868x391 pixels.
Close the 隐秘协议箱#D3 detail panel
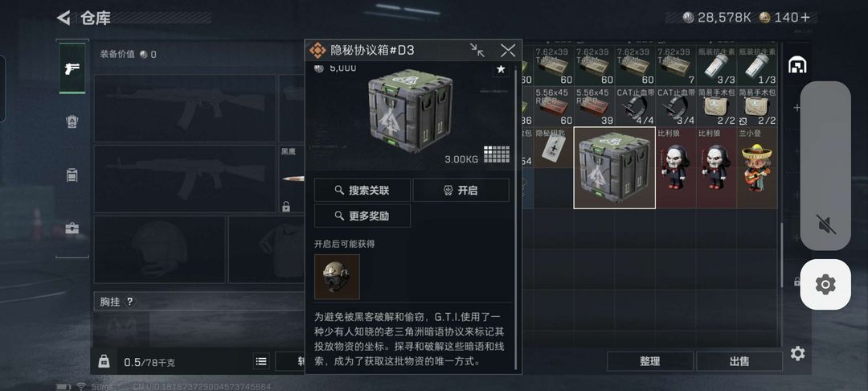[x=508, y=51]
